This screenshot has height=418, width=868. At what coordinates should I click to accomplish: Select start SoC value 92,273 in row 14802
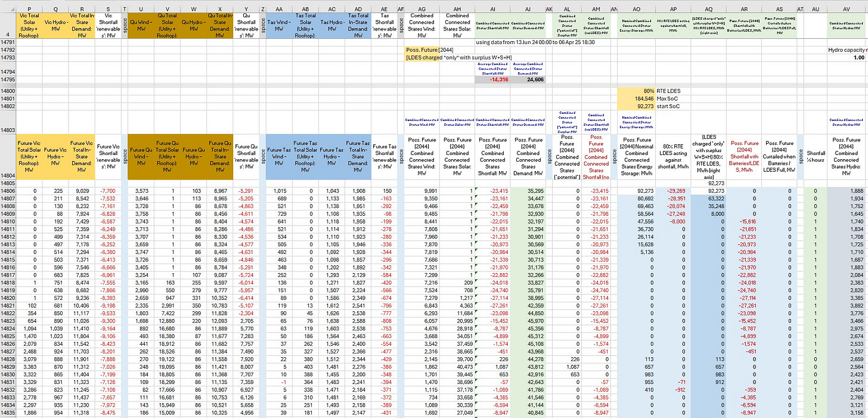pyautogui.click(x=637, y=106)
